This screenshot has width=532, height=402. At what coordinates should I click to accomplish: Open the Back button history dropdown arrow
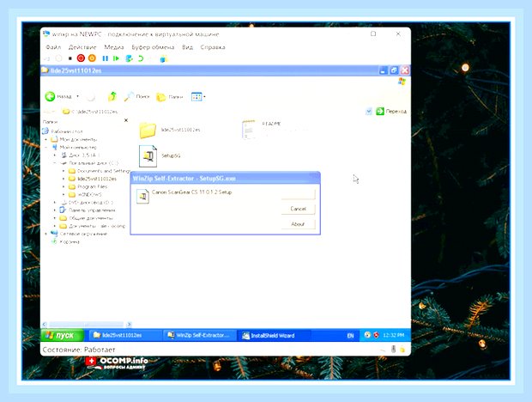[78, 97]
